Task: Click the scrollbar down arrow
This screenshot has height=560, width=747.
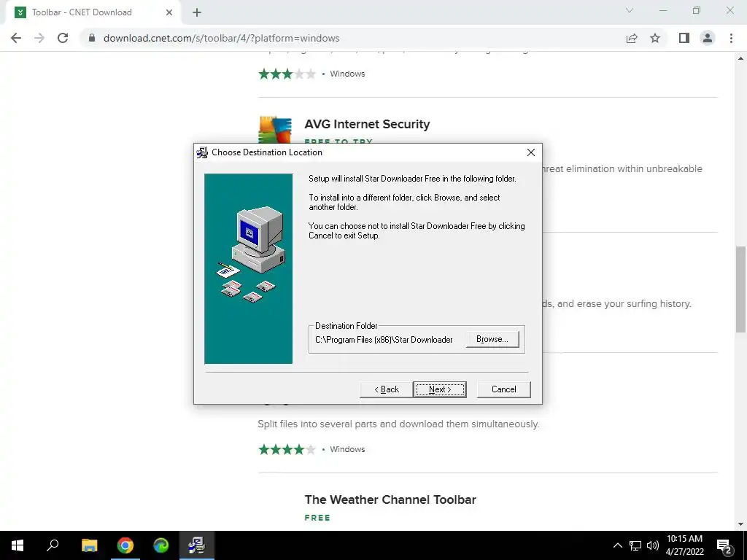Action: tap(740, 524)
